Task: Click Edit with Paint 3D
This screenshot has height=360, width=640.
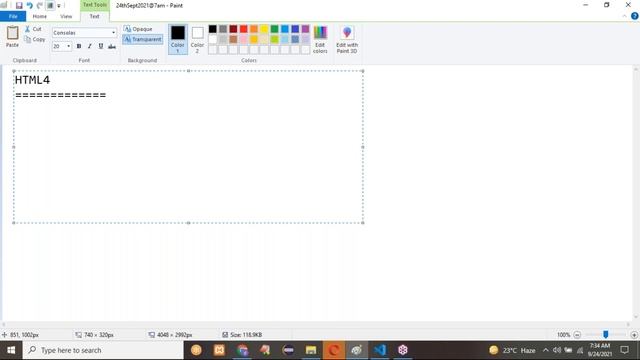Action: point(347,39)
